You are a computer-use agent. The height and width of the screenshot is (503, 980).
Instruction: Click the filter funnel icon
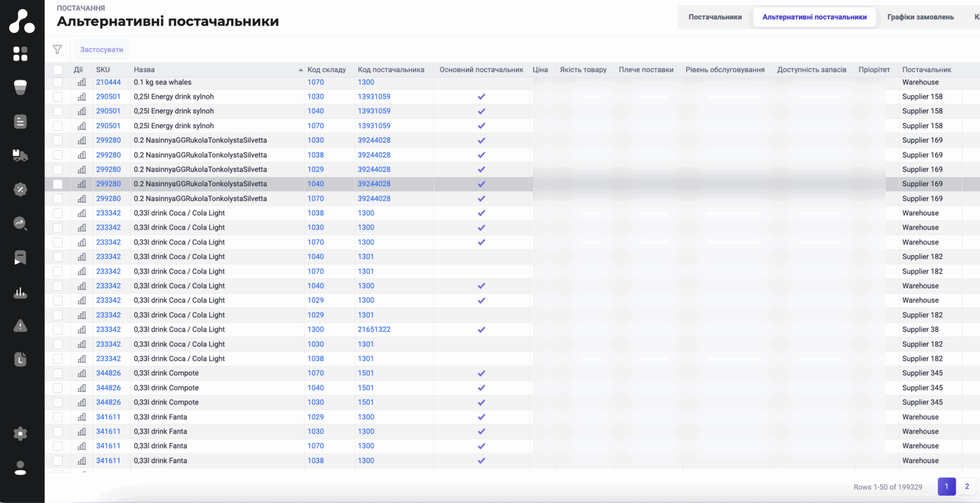point(57,49)
